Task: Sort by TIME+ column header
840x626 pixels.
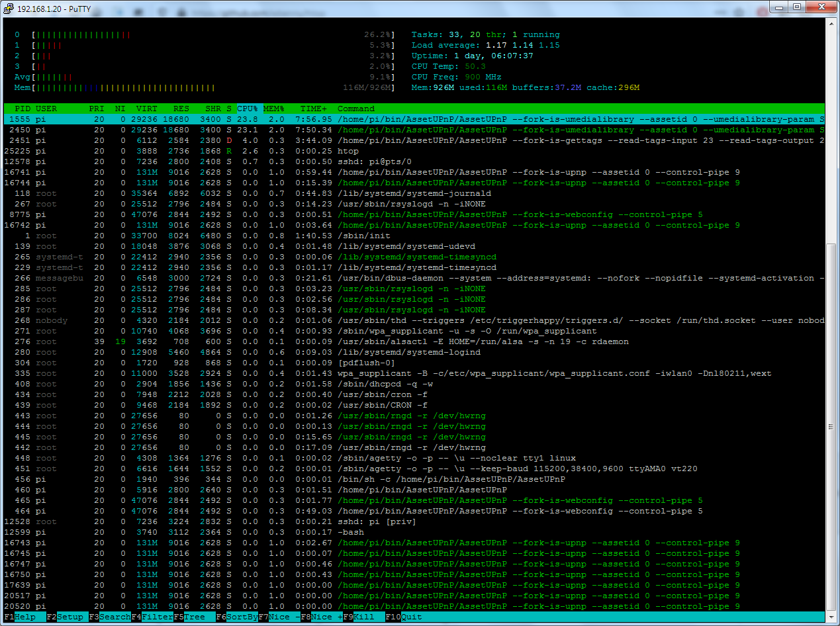Action: (314, 109)
